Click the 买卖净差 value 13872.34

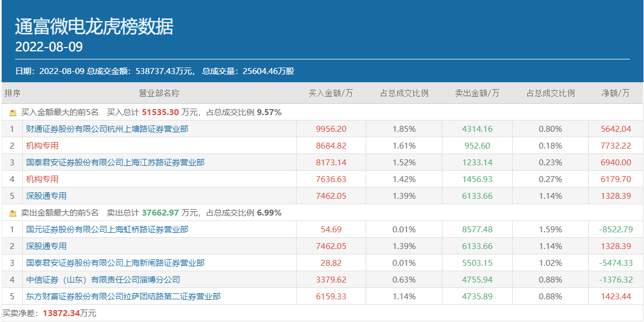(x=61, y=313)
